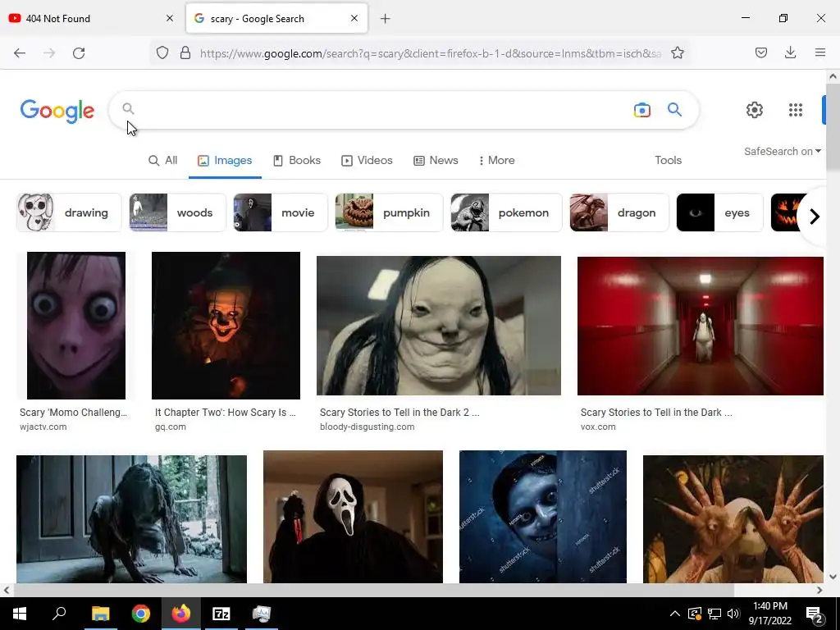Screen dimensions: 840x630
Task: Open Windows taskbar search
Action: coord(59,614)
